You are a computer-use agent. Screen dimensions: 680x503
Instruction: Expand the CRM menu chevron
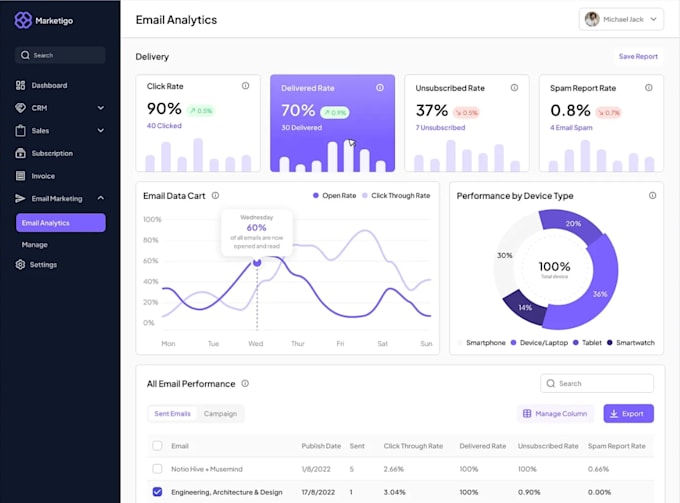[x=101, y=108]
